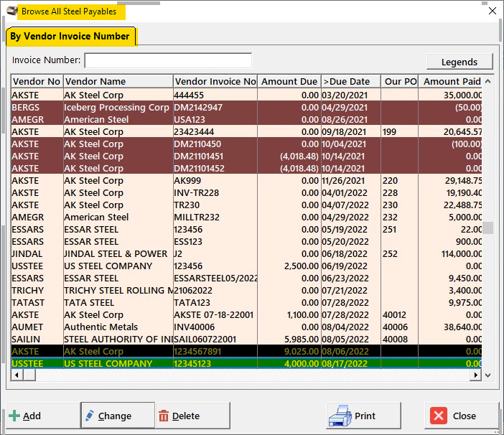The image size is (504, 435).
Task: Sort by Amount Paid column header
Action: (x=450, y=81)
